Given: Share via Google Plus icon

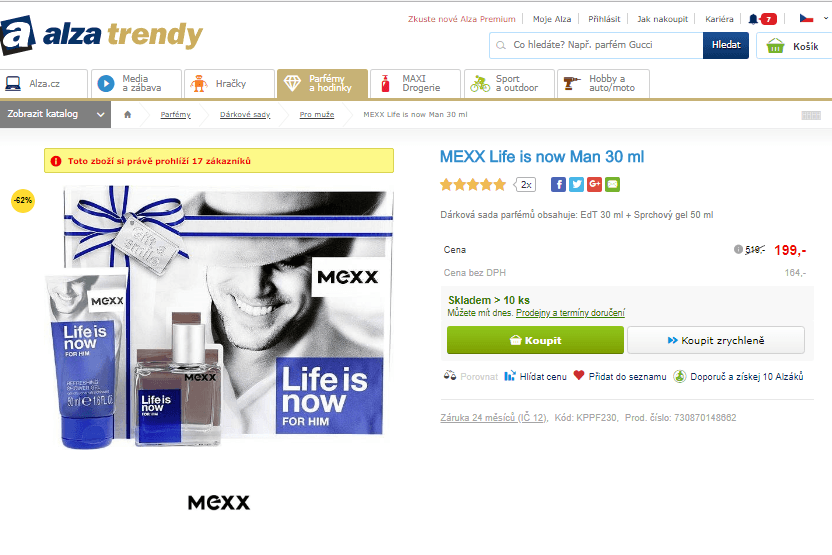Looking at the screenshot, I should (x=594, y=185).
